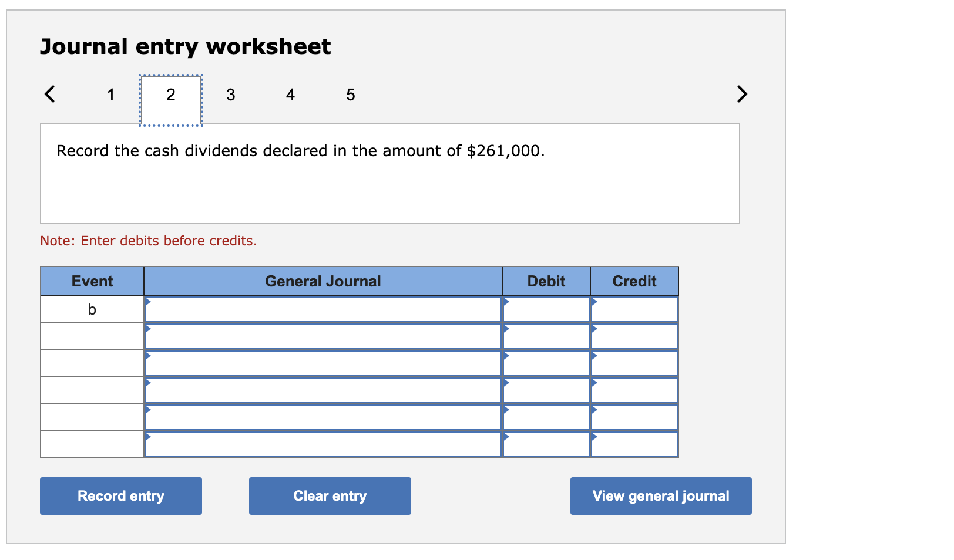Open the General Journal dropdown in the second row
Viewport: 954px width, 560px height.
[323, 336]
